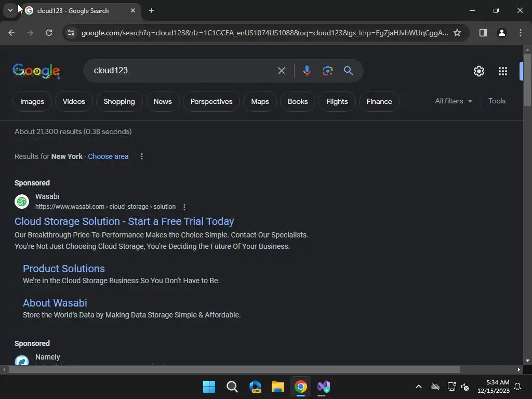Open the wasabi.com URL breadcrumb

pyautogui.click(x=105, y=207)
